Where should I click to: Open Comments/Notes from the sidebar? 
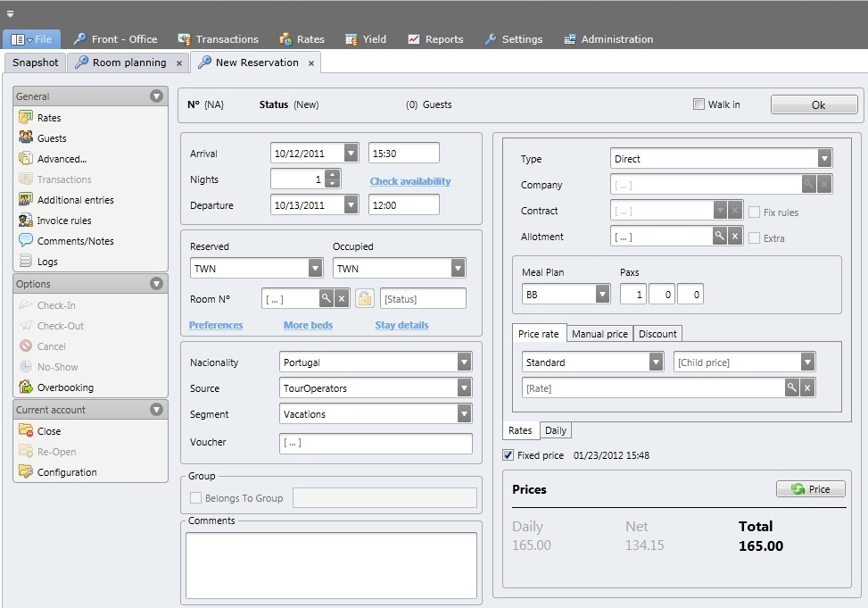27,241
